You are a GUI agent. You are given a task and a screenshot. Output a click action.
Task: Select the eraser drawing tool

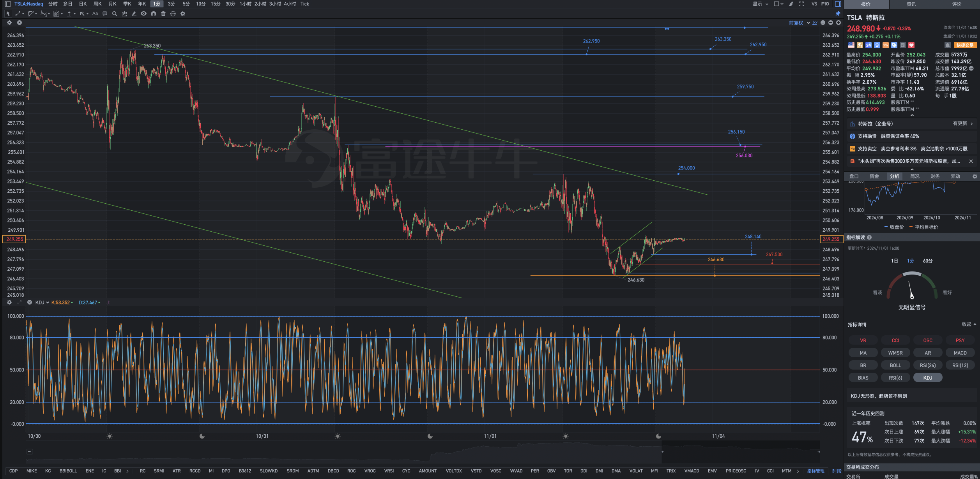(134, 14)
